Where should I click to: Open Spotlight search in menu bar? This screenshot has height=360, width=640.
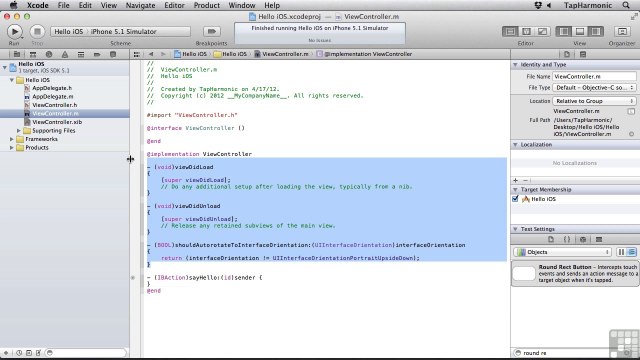click(626, 5)
